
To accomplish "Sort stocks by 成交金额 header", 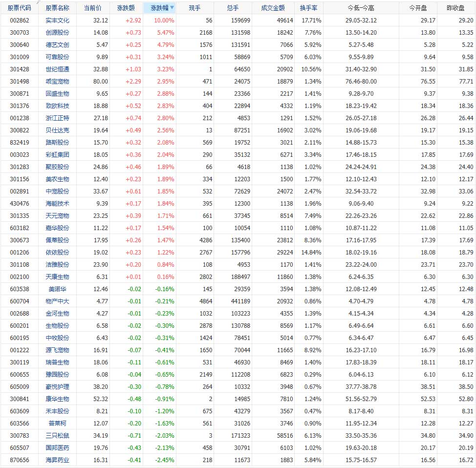I will point(273,8).
